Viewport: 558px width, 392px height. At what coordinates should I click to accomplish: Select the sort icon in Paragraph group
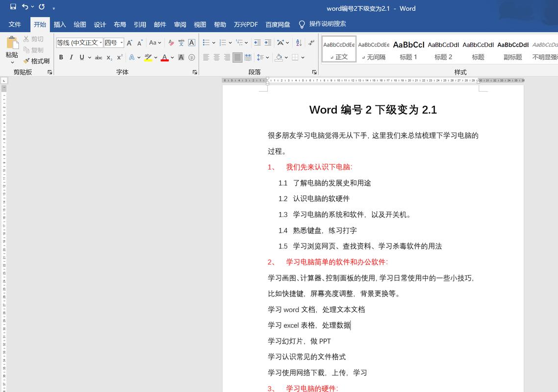[x=298, y=43]
